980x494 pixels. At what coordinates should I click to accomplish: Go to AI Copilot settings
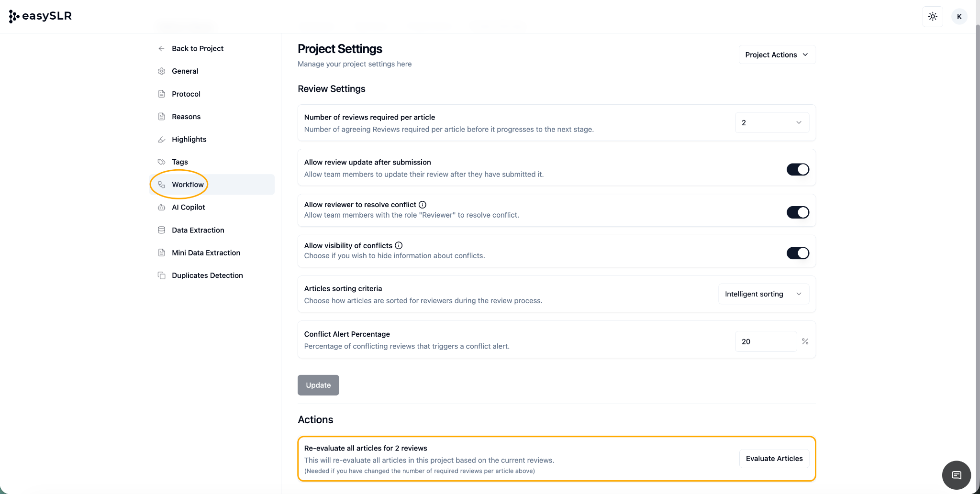point(188,208)
